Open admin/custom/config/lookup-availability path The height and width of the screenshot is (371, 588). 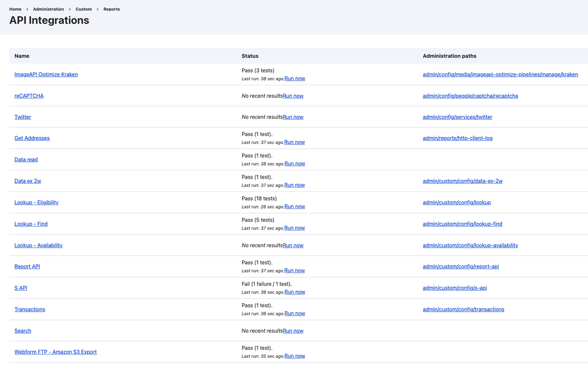[470, 245]
